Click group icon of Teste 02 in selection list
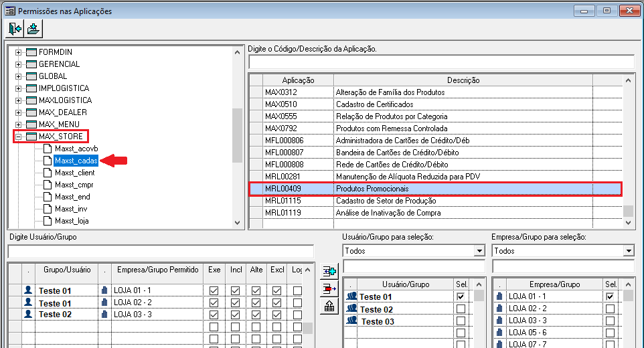644x348 pixels. tap(352, 309)
